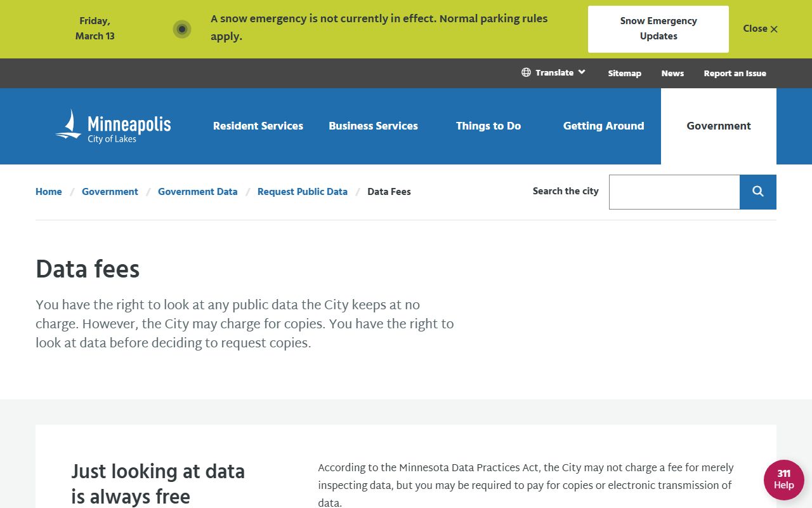Open the 311 Help button
Screen dimensions: 812x508
coord(784,480)
